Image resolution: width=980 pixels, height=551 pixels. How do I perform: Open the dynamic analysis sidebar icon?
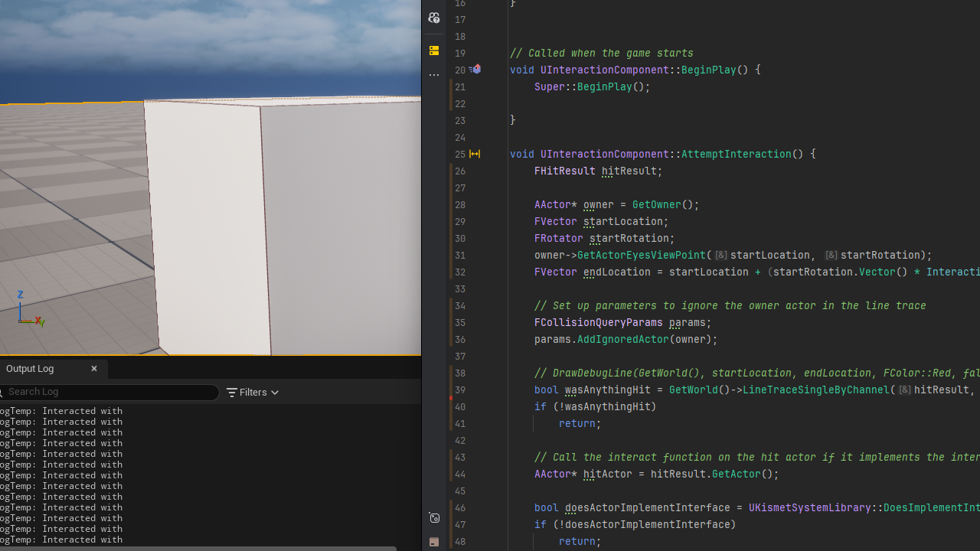click(434, 518)
